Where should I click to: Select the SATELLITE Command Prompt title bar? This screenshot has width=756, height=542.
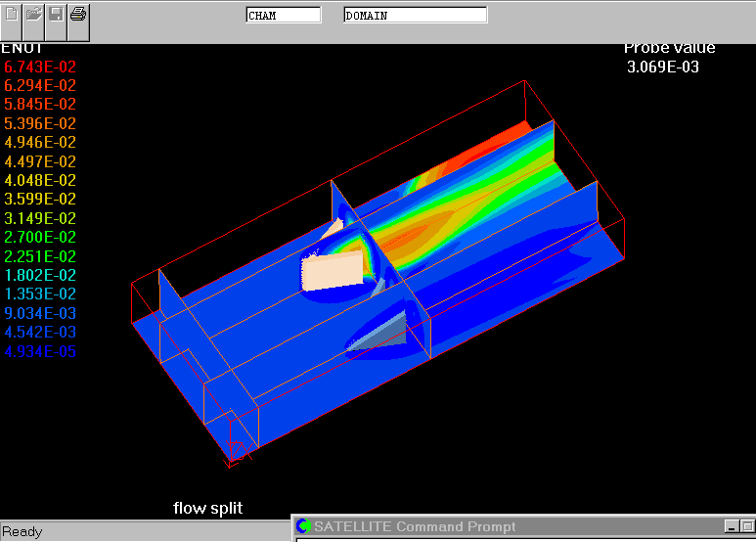[x=489, y=527]
